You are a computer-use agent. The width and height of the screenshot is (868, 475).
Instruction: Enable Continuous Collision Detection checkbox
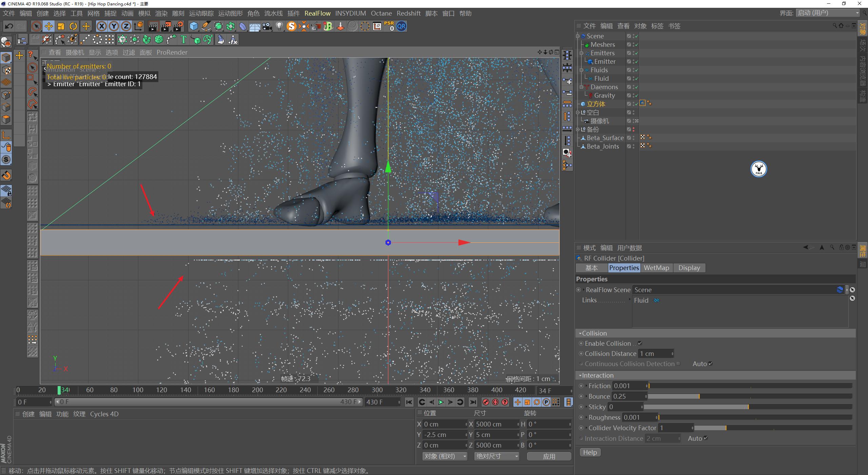678,364
